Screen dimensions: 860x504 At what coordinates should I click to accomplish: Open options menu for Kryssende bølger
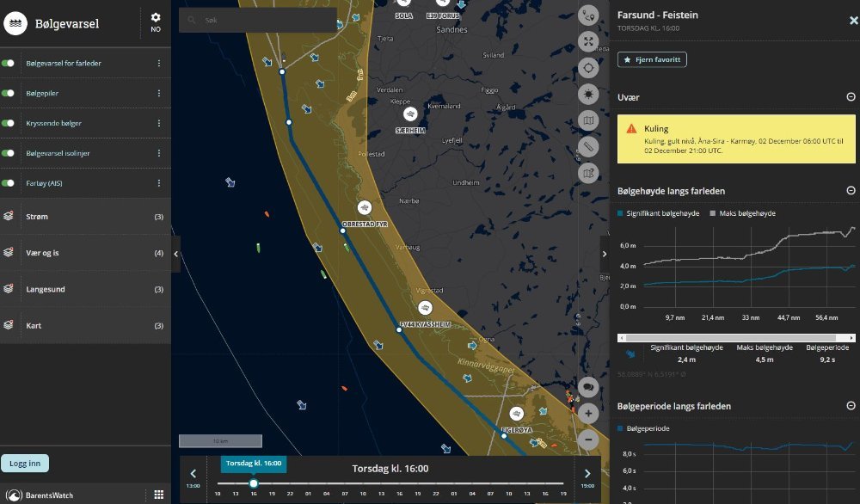159,123
